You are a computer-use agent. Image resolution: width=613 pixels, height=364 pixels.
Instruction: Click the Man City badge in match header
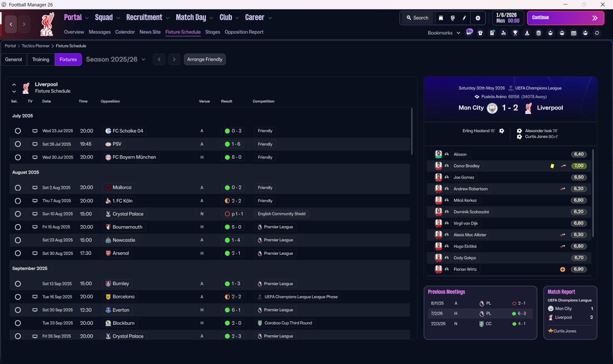pyautogui.click(x=492, y=108)
